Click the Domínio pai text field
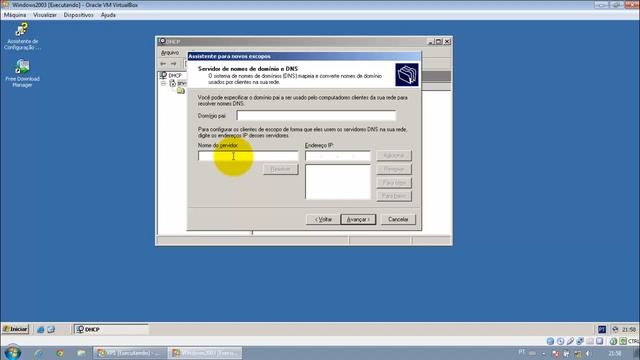 [316, 116]
